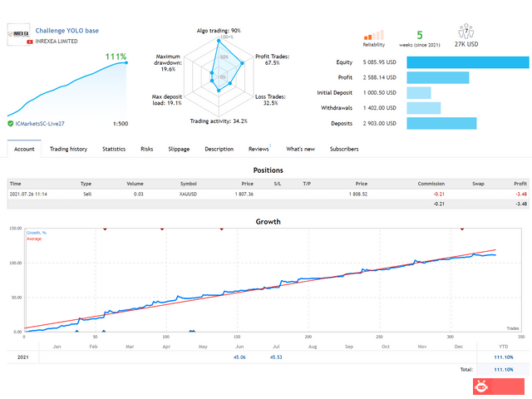Switch to the Trading history tab
Screen dimensions: 532x399
68,149
